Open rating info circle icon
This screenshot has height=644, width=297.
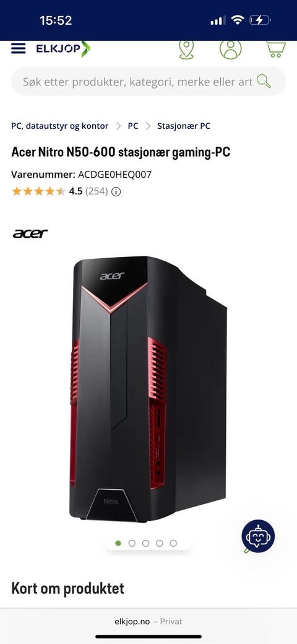(x=116, y=191)
